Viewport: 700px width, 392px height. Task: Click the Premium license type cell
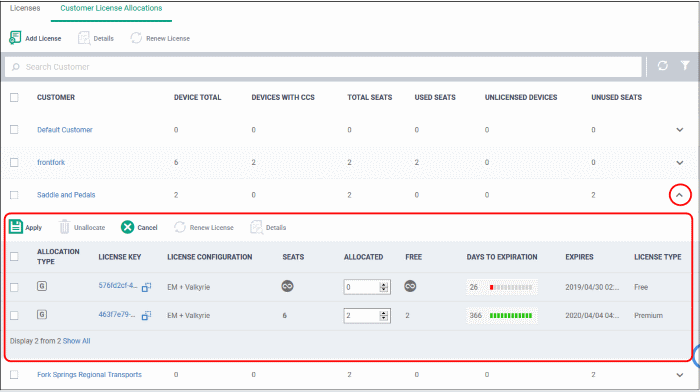tap(648, 316)
